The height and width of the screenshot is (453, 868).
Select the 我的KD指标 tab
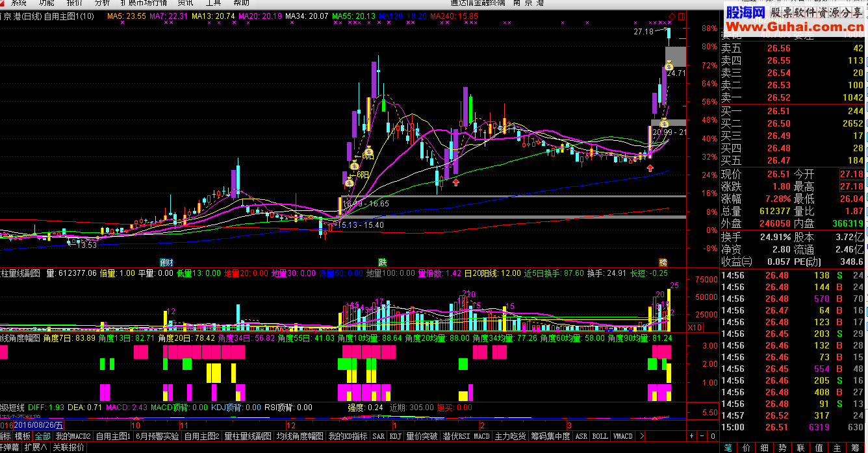(348, 436)
